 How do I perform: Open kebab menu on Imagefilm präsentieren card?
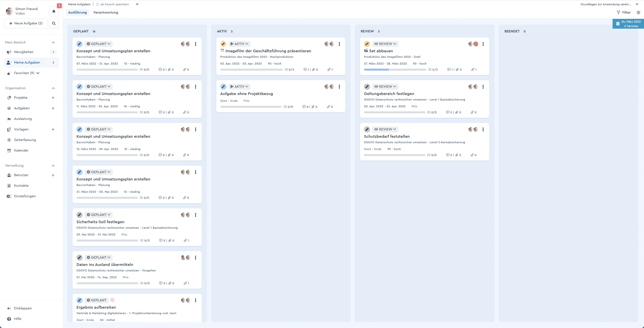coord(339,44)
